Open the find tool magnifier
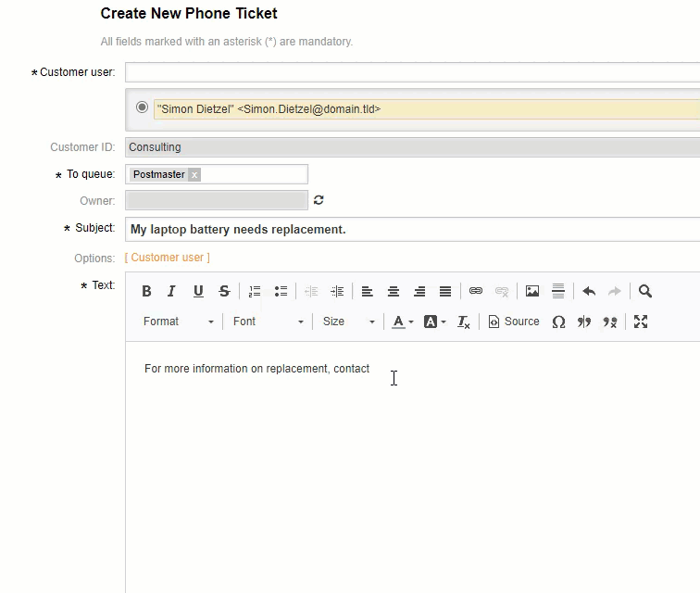This screenshot has height=593, width=700. 645,291
